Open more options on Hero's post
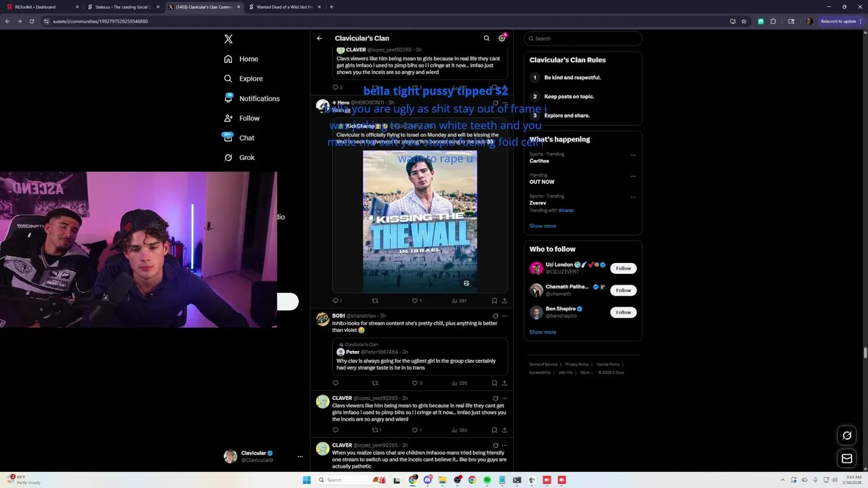 point(504,103)
